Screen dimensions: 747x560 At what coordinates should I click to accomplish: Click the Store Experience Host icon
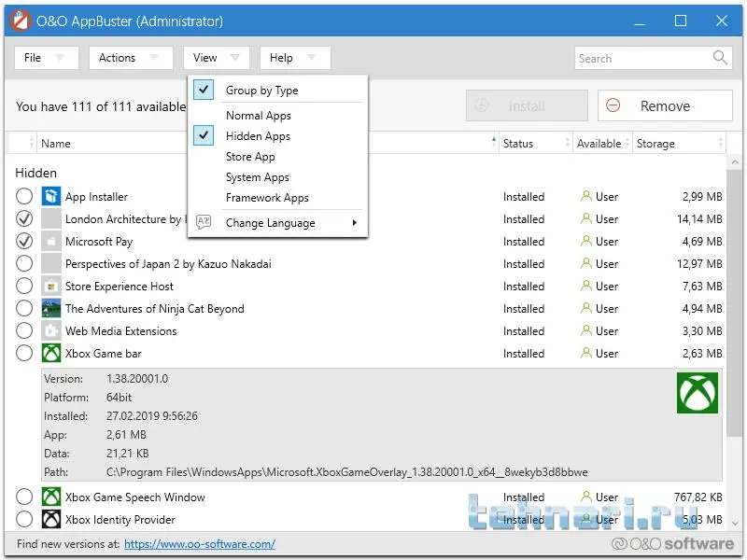pos(51,286)
